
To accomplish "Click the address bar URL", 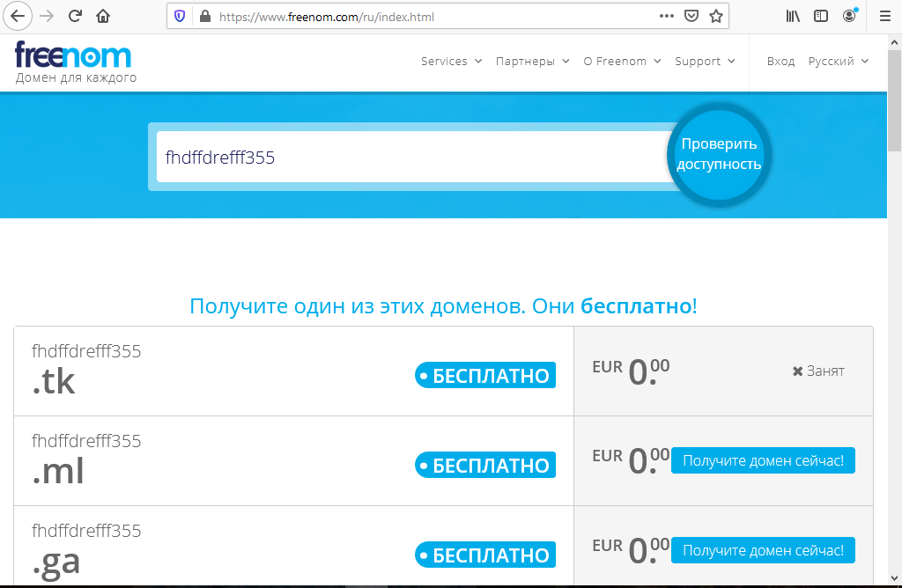I will tap(327, 18).
